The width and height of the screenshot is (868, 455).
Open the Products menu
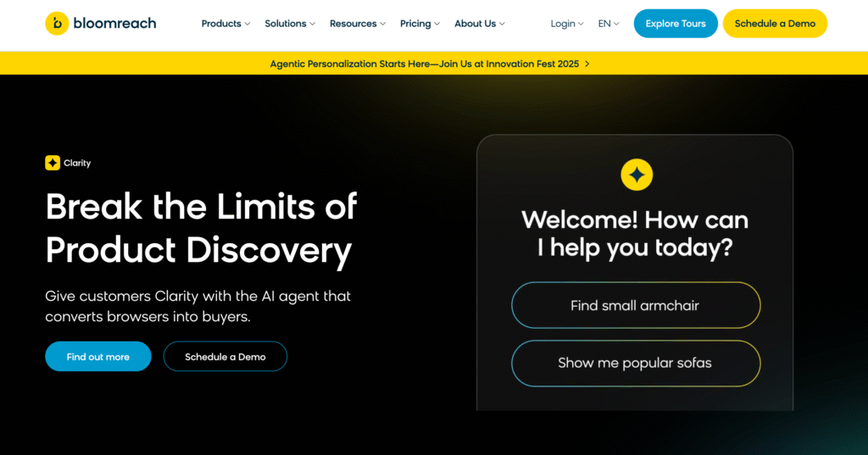(225, 24)
